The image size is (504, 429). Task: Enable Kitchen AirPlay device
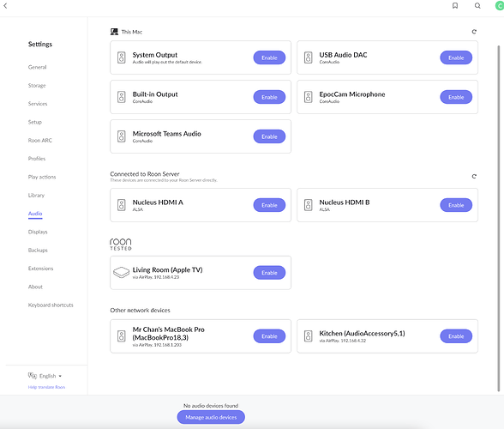point(456,336)
